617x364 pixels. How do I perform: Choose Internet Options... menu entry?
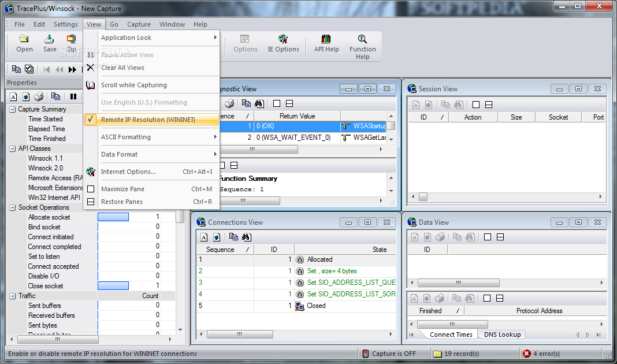pyautogui.click(x=151, y=172)
